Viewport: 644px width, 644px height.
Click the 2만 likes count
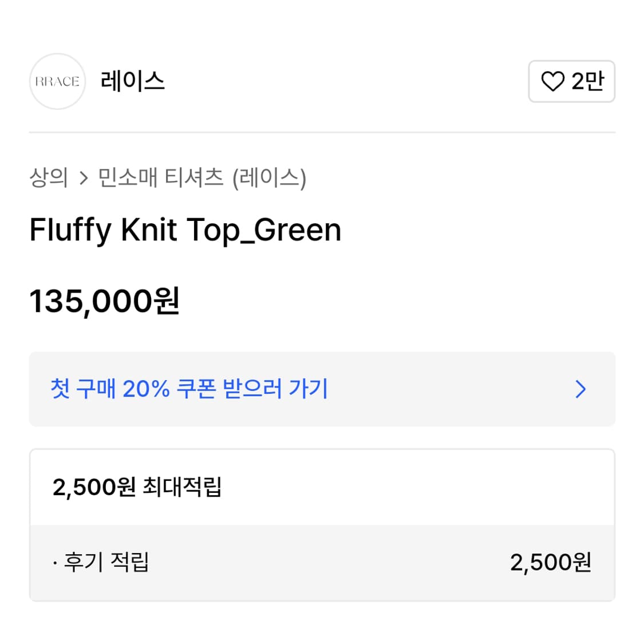(x=588, y=81)
